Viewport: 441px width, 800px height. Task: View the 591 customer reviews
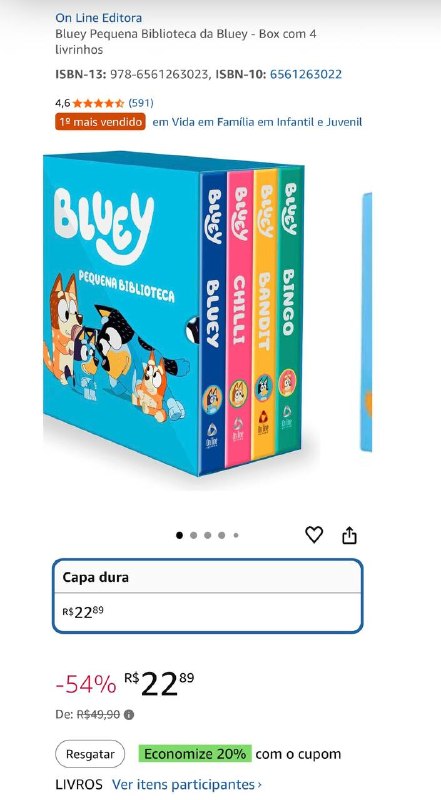140,103
